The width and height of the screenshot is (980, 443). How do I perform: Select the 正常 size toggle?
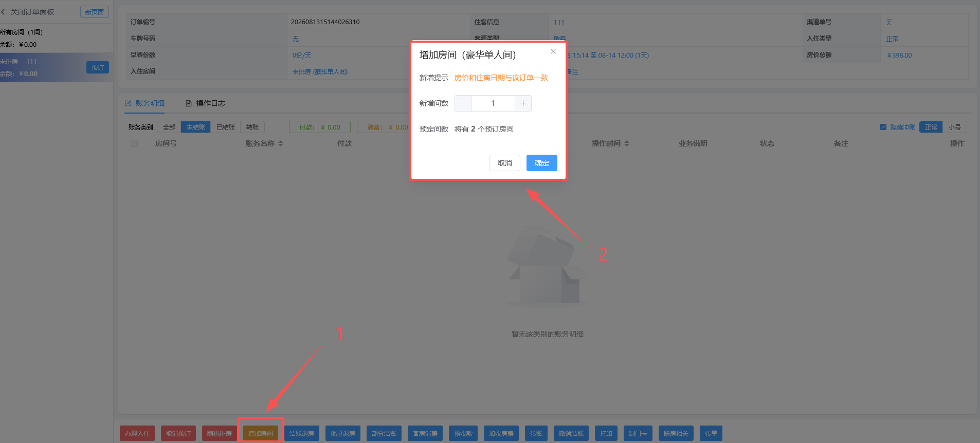pyautogui.click(x=931, y=127)
